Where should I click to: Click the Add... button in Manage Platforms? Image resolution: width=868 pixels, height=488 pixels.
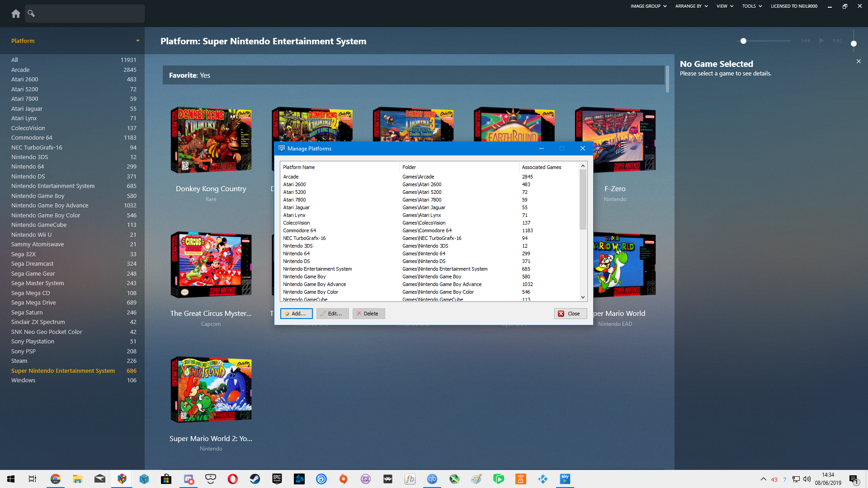[x=297, y=314]
